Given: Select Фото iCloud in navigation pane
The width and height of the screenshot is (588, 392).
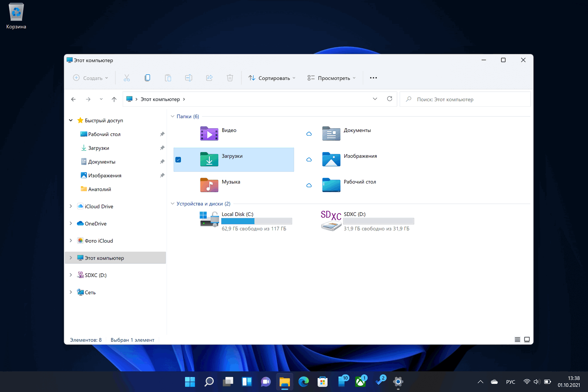Looking at the screenshot, I should [x=99, y=241].
